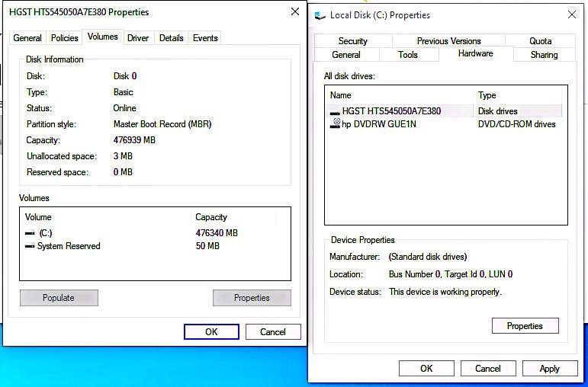This screenshot has height=387, width=588.
Task: Click the (C:) volume icon in Volumes list
Action: [30, 233]
